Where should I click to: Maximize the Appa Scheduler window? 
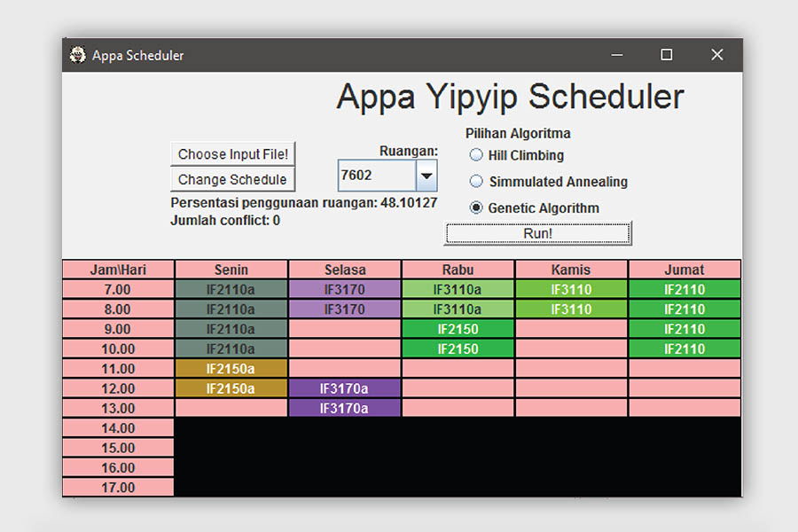[666, 55]
